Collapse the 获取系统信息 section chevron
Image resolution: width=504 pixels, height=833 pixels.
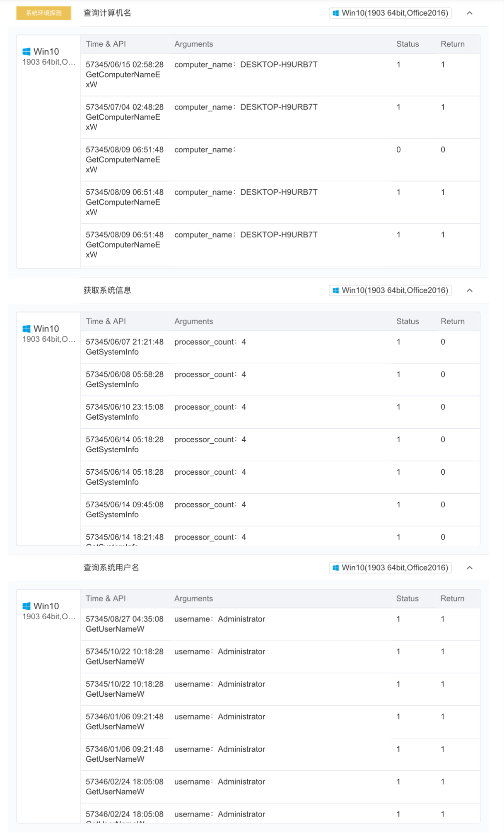tap(469, 290)
